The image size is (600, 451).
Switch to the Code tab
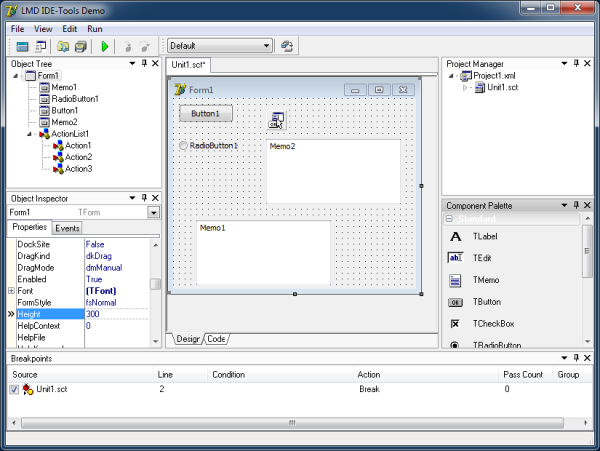[x=216, y=339]
